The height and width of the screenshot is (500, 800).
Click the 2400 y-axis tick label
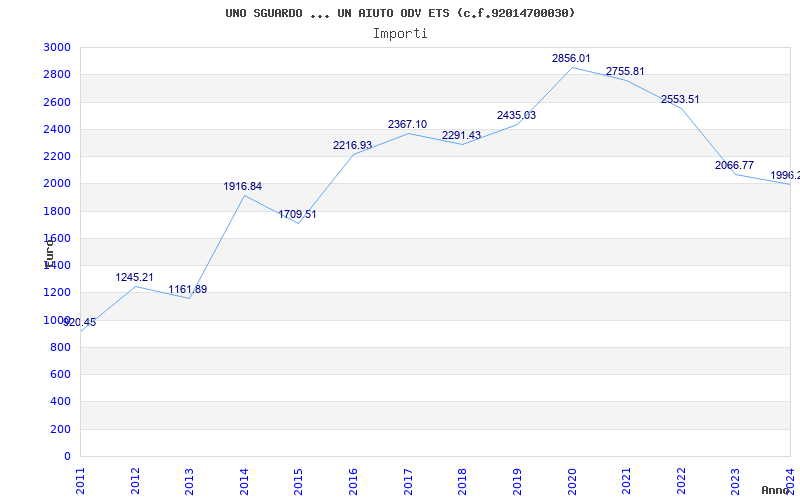click(x=57, y=129)
